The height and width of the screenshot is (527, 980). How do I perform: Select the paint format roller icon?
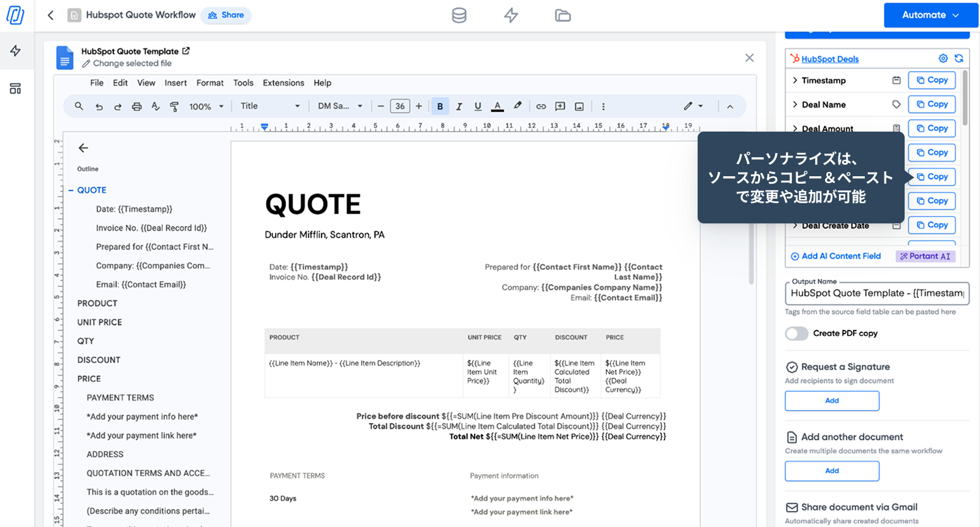(x=175, y=107)
